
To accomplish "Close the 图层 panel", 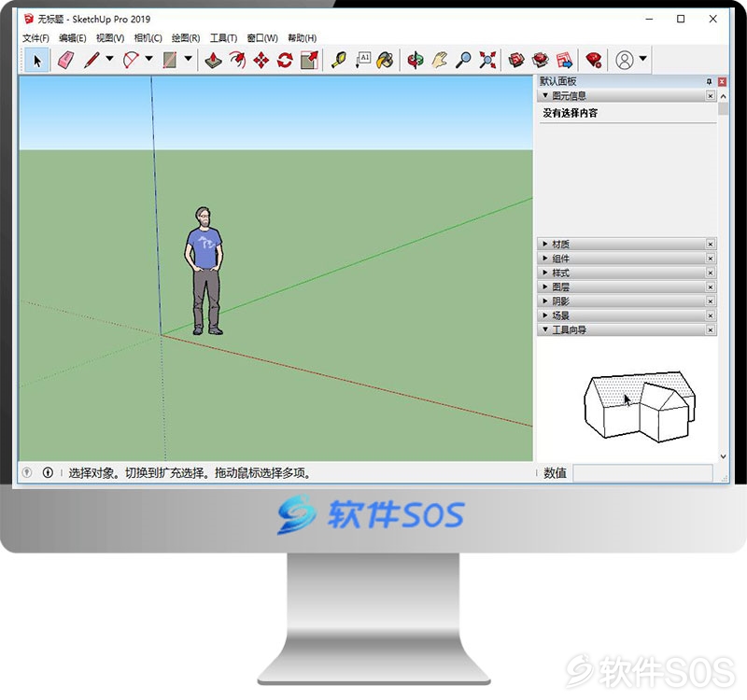I will (x=711, y=287).
